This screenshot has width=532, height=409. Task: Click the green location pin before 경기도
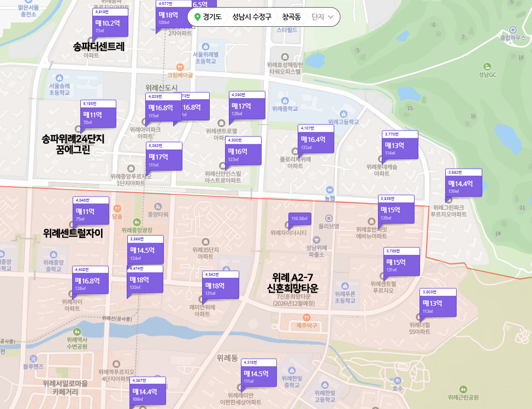click(197, 17)
